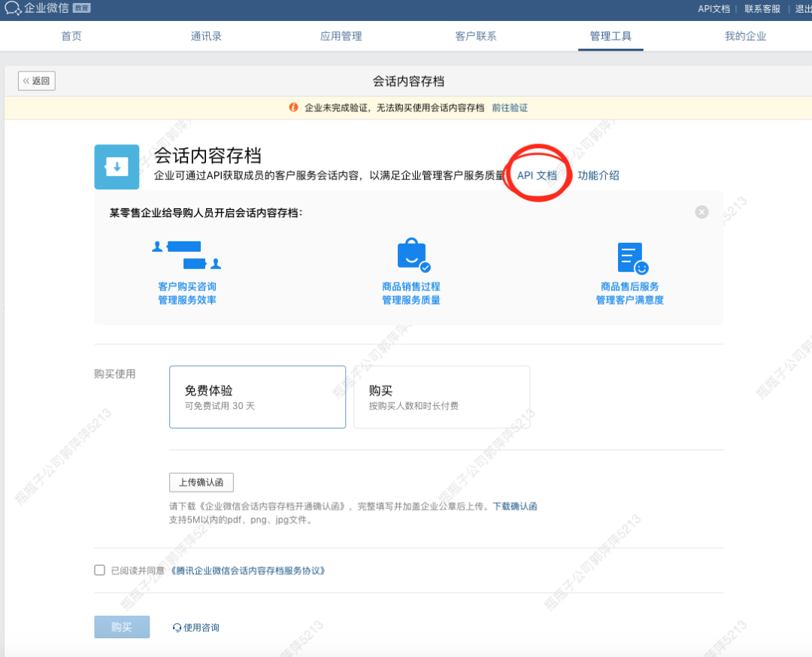Go to the 客户联系 tab

(475, 36)
